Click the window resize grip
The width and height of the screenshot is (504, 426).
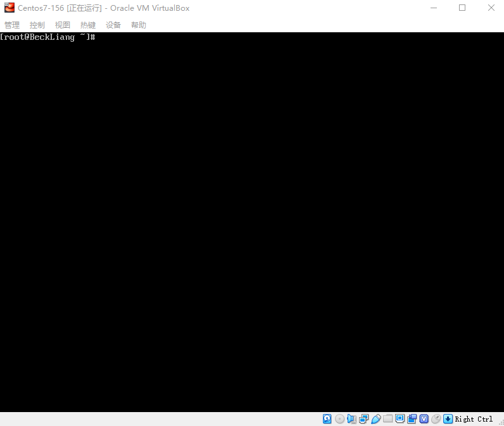pos(501,423)
